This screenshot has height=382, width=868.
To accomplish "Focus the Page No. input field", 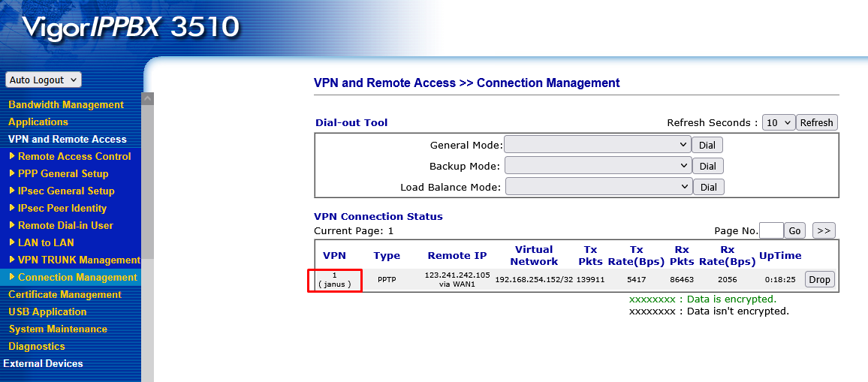I will (x=771, y=231).
